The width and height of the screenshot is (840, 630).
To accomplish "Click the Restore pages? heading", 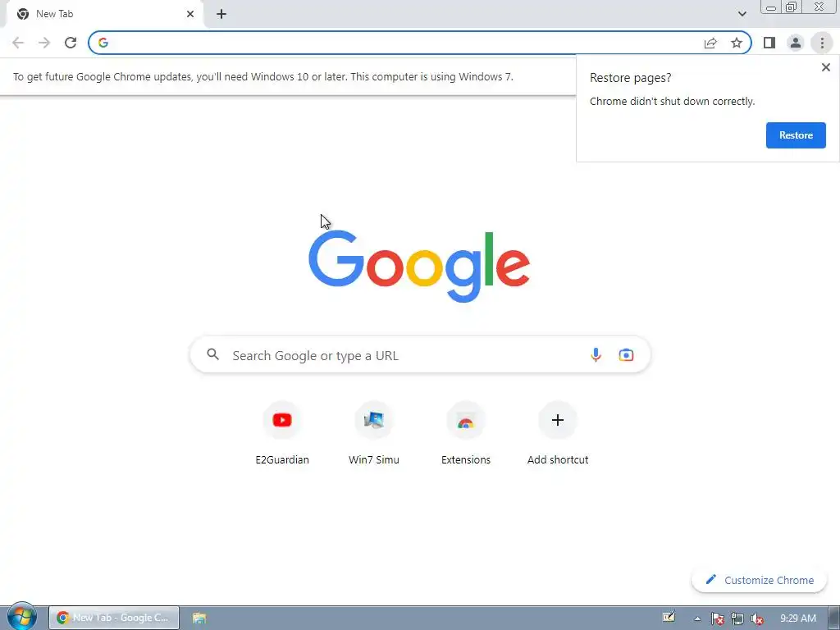I will 630,78.
